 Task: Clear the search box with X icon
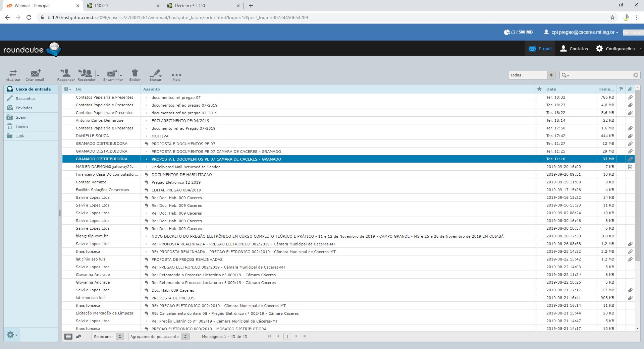[x=636, y=75]
